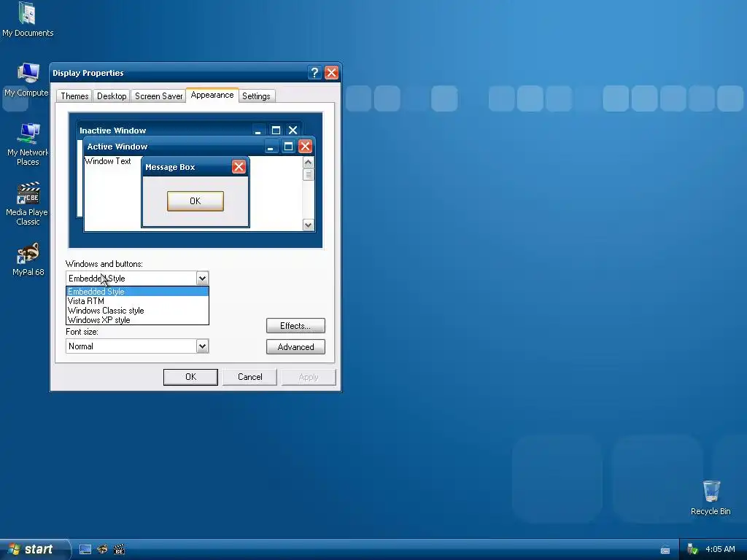This screenshot has height=560, width=747.
Task: Click preview Inactive Window close icon
Action: tap(293, 130)
